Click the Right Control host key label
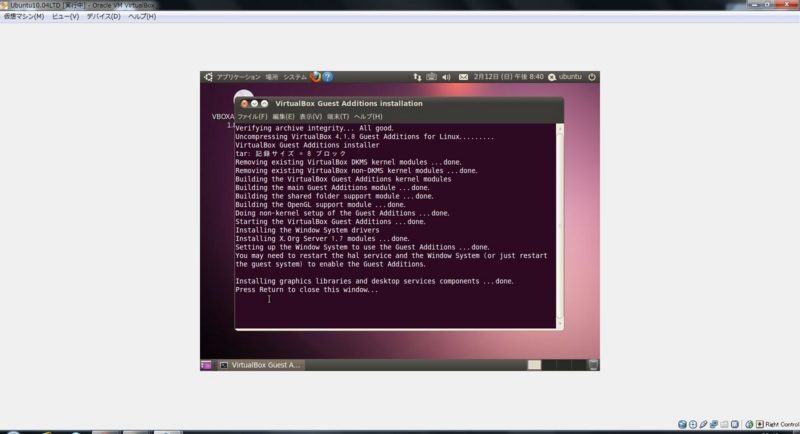The height and width of the screenshot is (434, 800). click(782, 424)
